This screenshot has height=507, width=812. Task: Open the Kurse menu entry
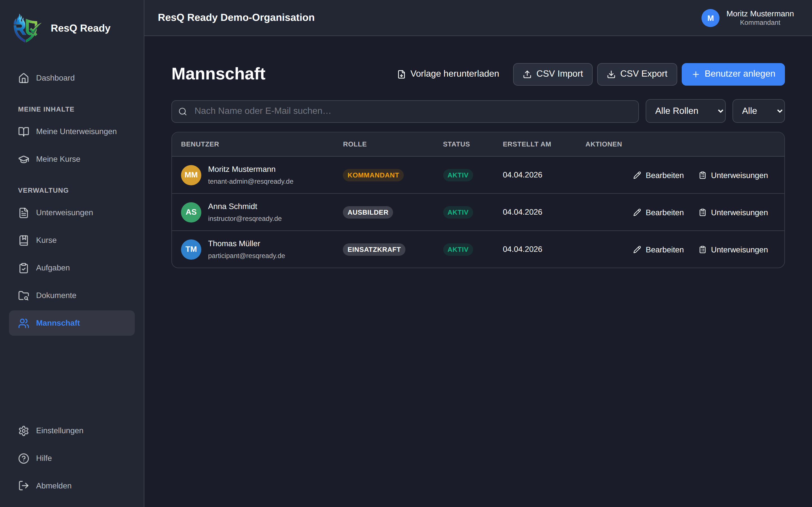[46, 240]
